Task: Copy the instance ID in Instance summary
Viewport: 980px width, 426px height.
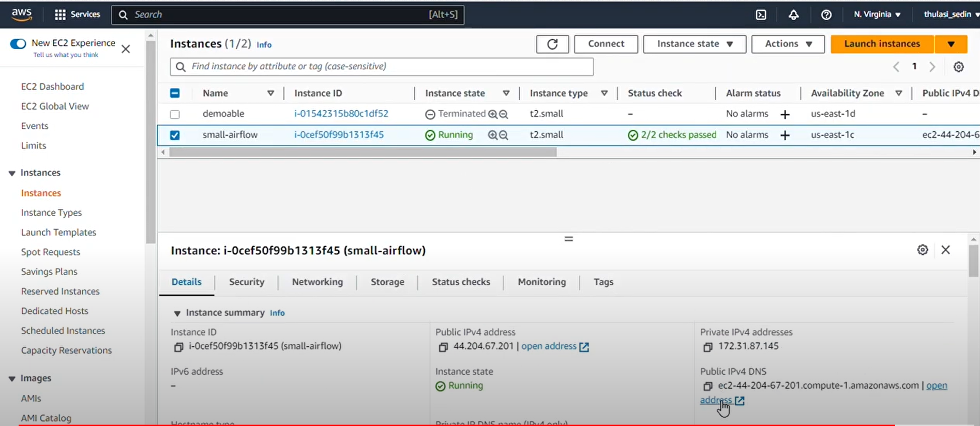Action: pos(178,347)
